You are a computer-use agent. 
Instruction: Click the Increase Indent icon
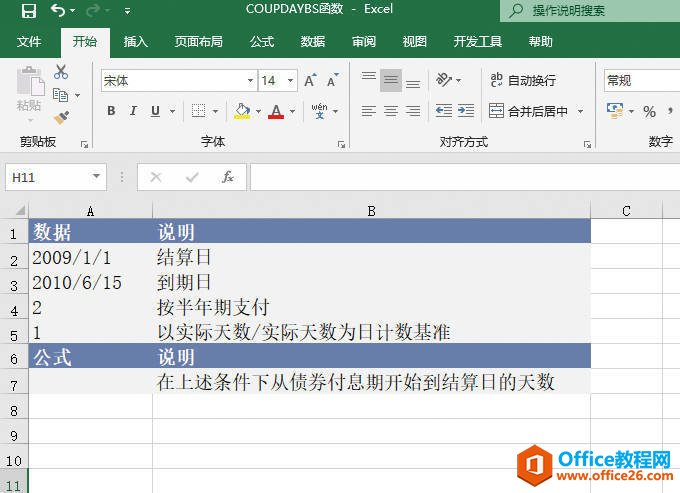click(x=466, y=111)
